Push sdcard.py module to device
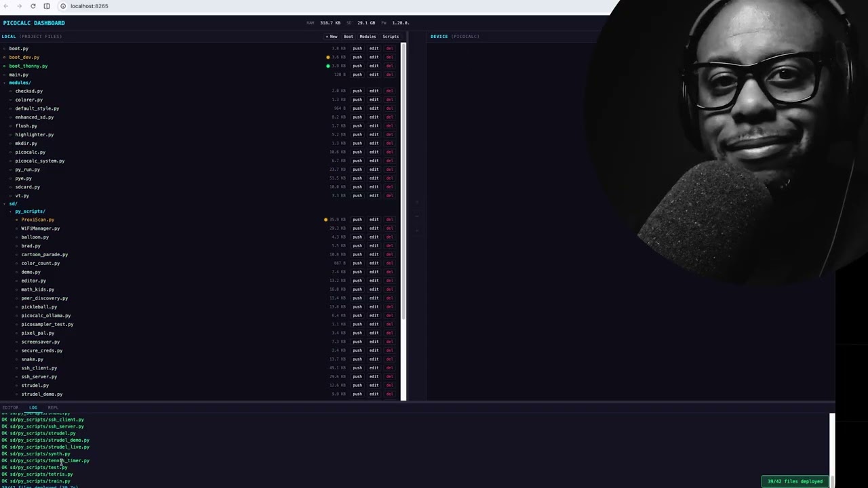Screen dimensions: 868x488 point(357,187)
